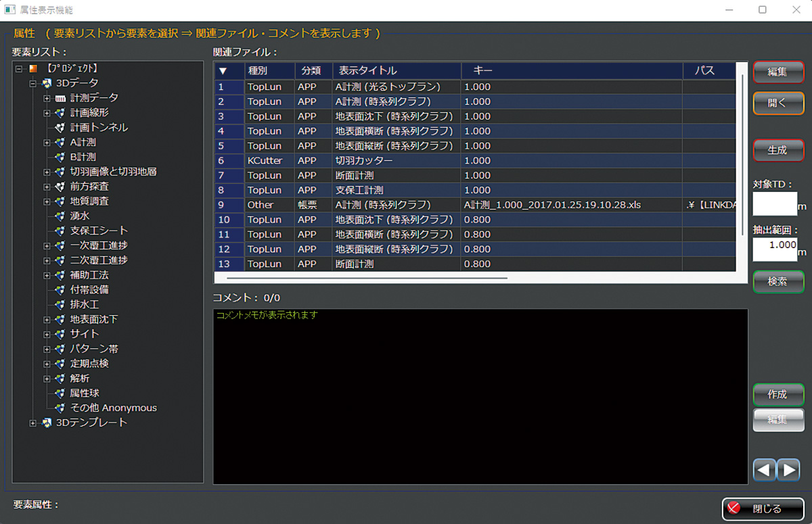Click the right navigation arrow icon
Image resolution: width=812 pixels, height=524 pixels.
(x=788, y=469)
